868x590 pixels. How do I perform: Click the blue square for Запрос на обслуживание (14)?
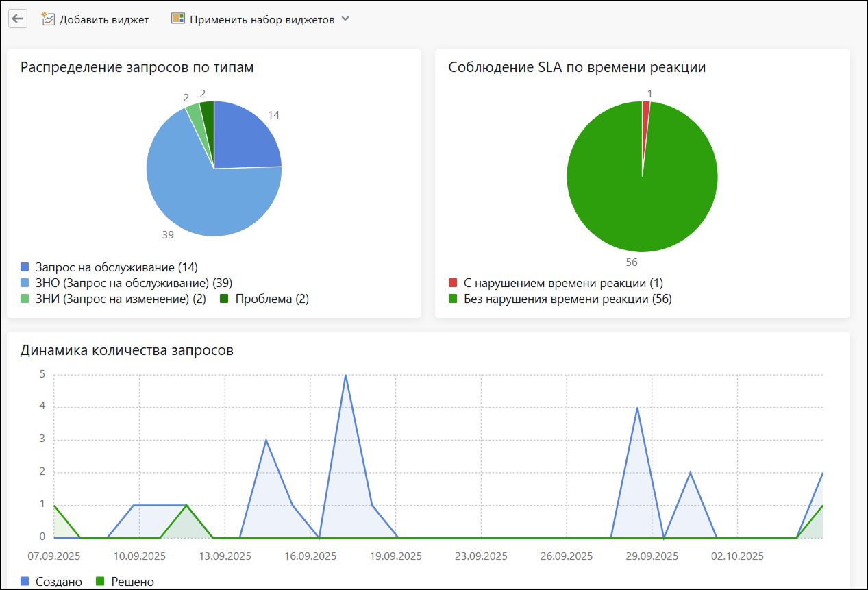click(x=25, y=267)
